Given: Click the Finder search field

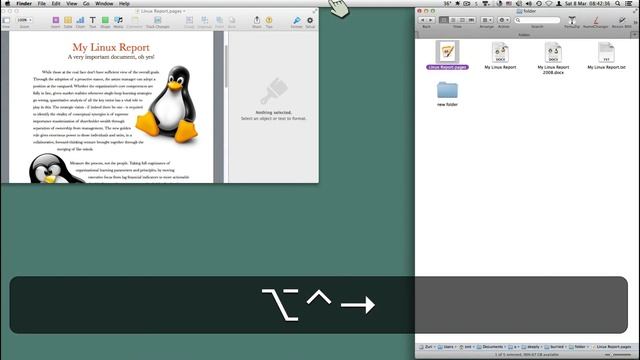Looking at the screenshot, I should click(537, 20).
